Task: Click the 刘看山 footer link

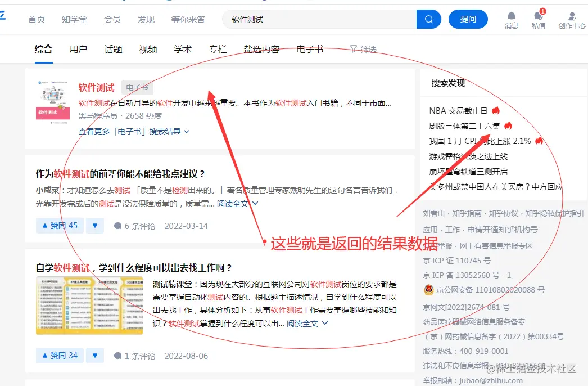Action: coord(434,213)
